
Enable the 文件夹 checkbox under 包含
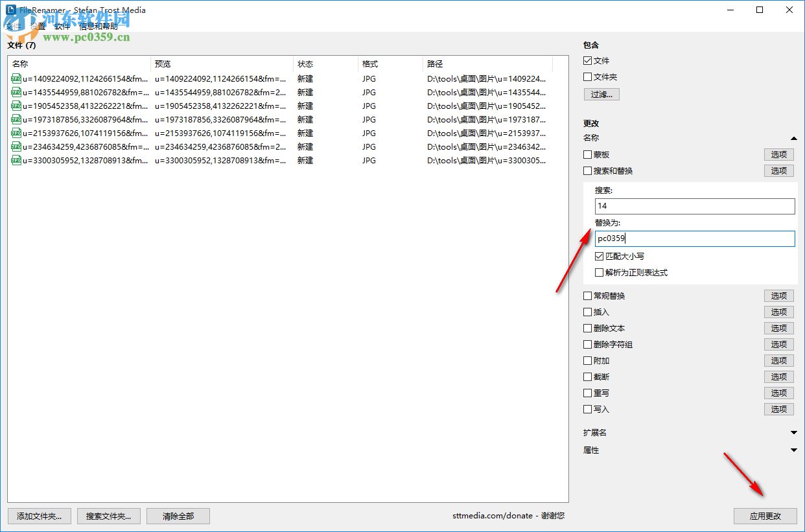point(587,76)
